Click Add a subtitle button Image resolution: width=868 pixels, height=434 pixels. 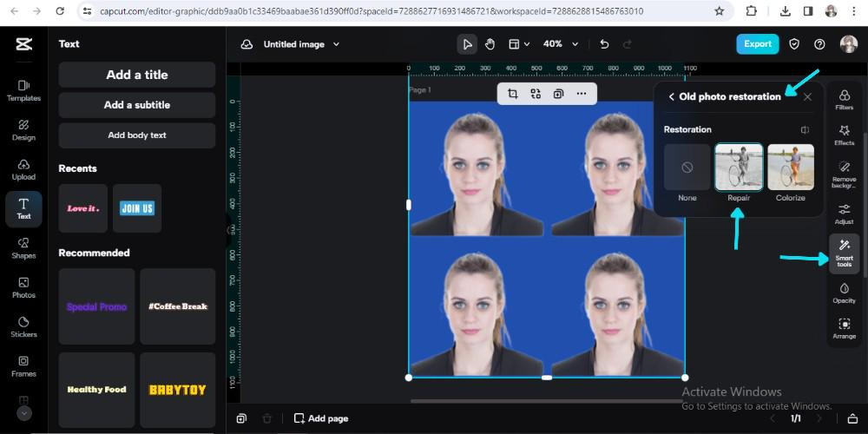pyautogui.click(x=137, y=105)
